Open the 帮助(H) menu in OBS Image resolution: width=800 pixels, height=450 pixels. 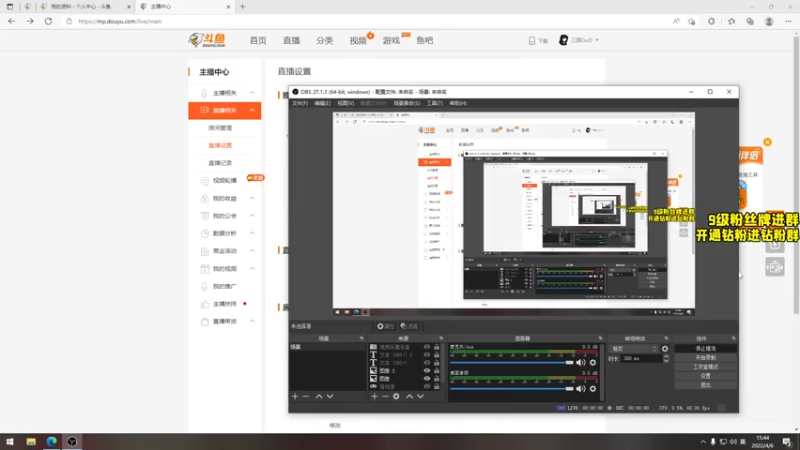(x=458, y=103)
